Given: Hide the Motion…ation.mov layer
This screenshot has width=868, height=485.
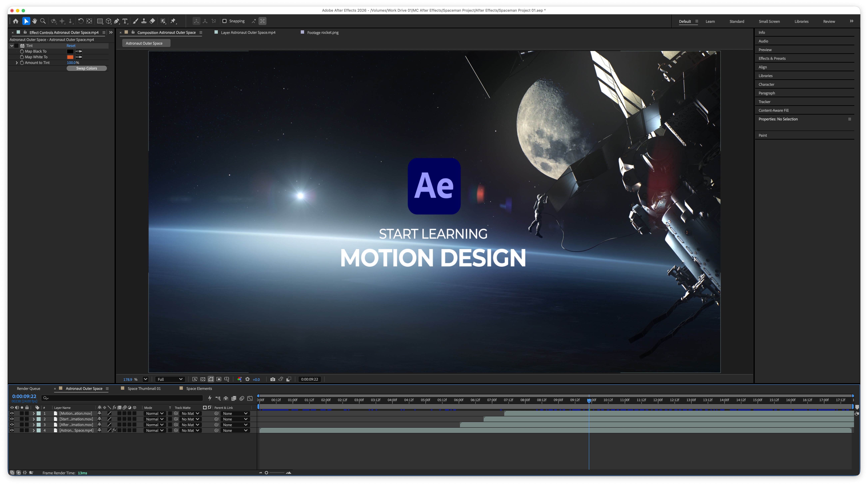Looking at the screenshot, I should (x=12, y=414).
